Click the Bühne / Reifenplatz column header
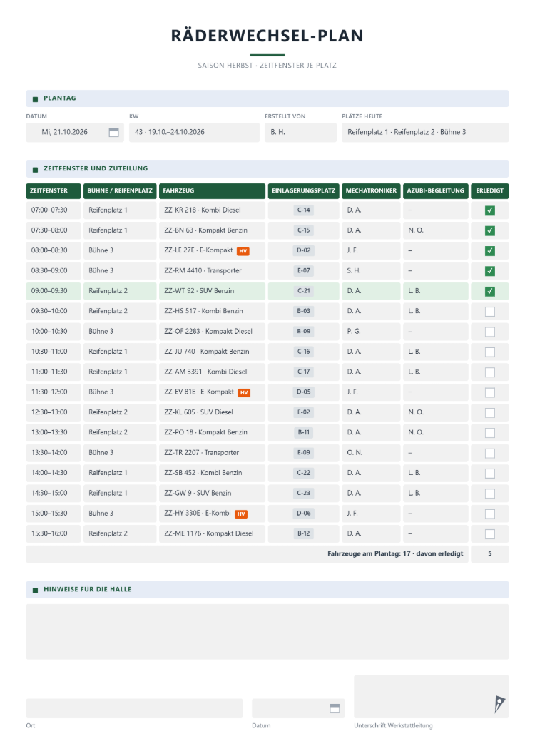535x756 pixels. pos(120,191)
